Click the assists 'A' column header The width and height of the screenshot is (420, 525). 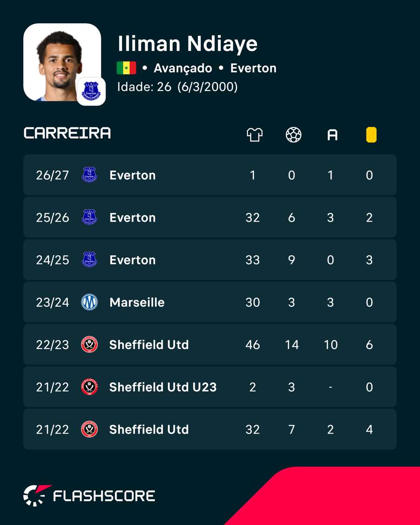pyautogui.click(x=332, y=135)
